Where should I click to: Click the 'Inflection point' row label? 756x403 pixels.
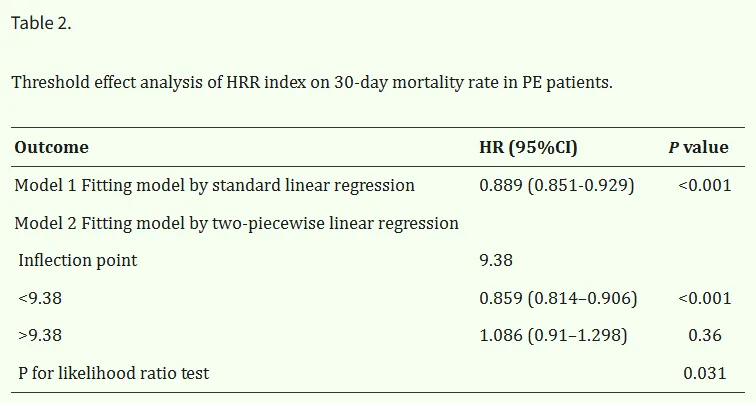(x=78, y=260)
